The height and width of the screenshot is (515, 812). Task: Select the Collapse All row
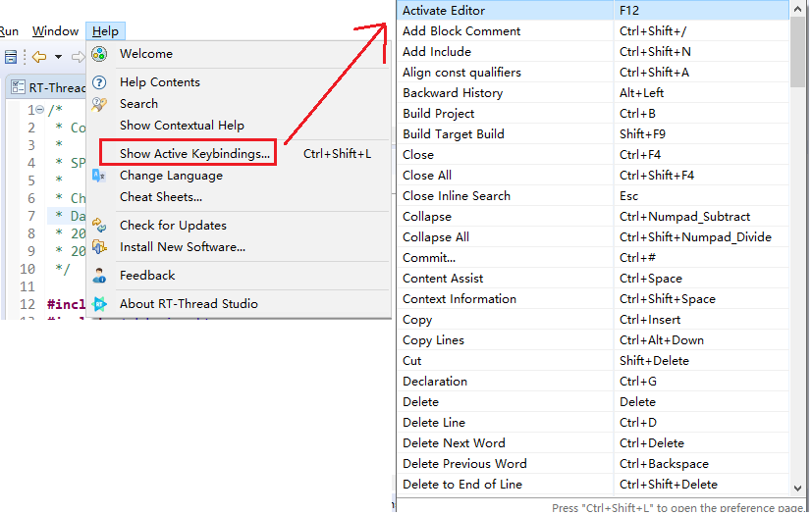tap(593, 237)
